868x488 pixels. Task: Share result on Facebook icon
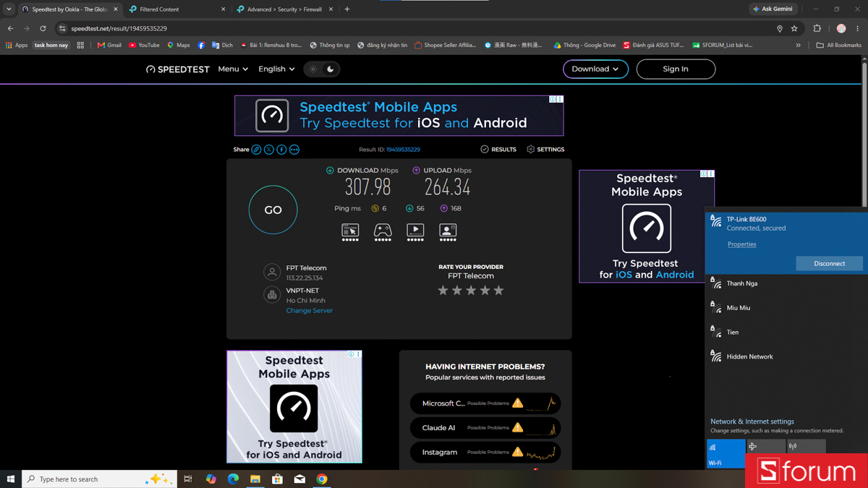[281, 150]
